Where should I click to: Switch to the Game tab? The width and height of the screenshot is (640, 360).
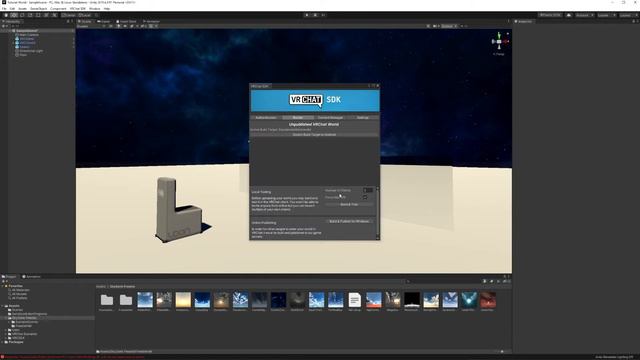pos(104,22)
